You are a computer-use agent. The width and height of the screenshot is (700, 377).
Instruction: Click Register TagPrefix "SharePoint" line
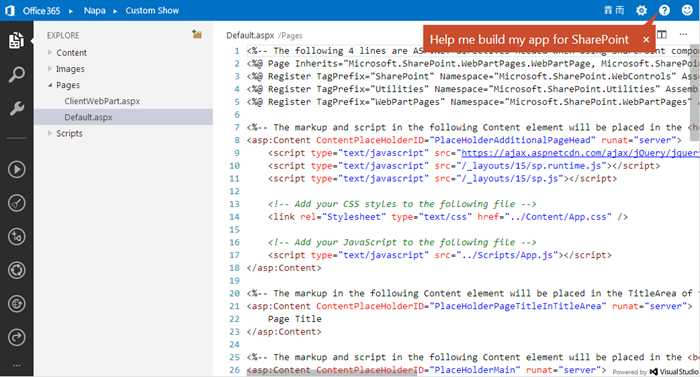(x=472, y=76)
